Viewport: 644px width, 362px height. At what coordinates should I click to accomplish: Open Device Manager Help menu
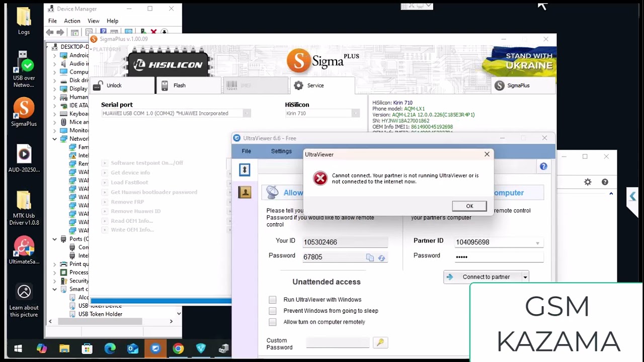coord(113,21)
